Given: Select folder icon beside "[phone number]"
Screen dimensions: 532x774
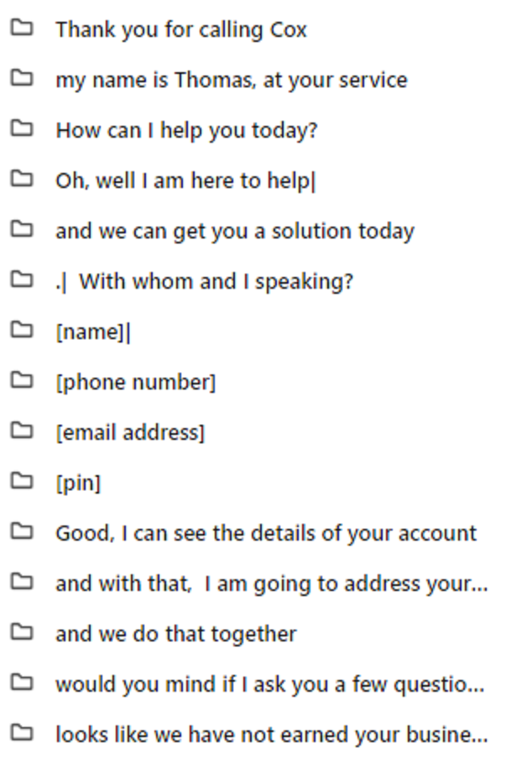Looking at the screenshot, I should tap(22, 380).
